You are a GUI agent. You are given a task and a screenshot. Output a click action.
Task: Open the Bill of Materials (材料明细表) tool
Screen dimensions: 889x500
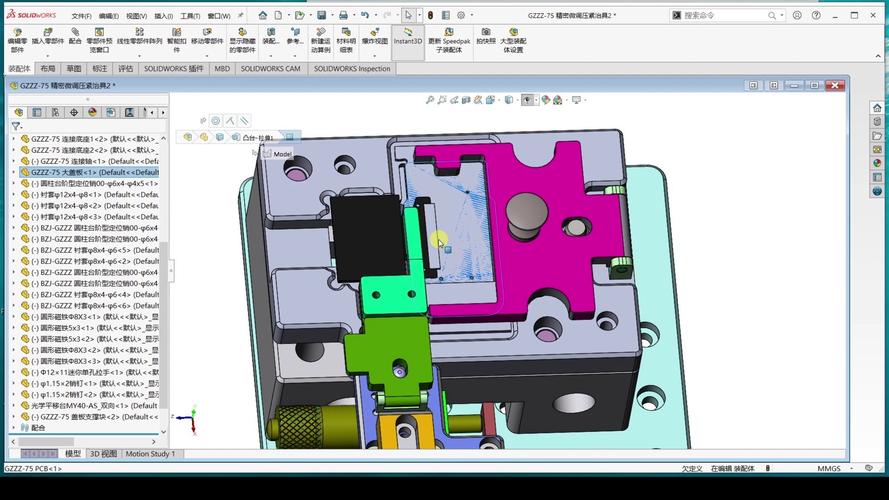click(346, 40)
